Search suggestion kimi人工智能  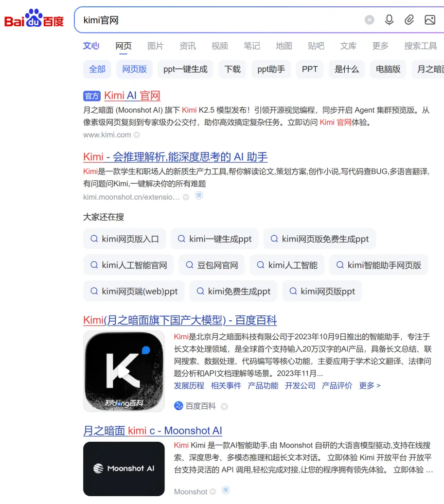coord(287,265)
